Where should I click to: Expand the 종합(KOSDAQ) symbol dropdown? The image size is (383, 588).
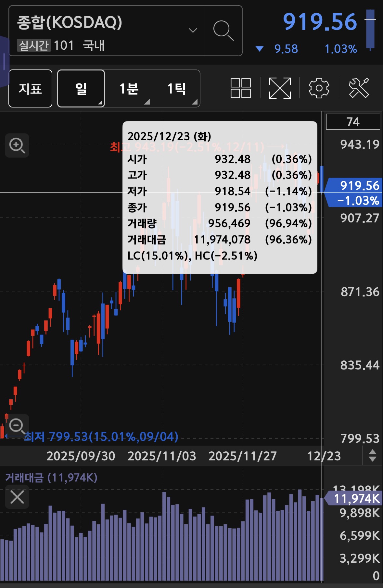point(193,31)
